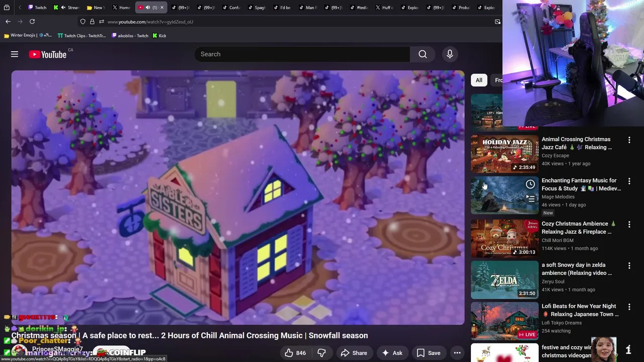This screenshot has height=362, width=644.
Task: Switch to the Proba TikTok tab
Action: (x=462, y=8)
